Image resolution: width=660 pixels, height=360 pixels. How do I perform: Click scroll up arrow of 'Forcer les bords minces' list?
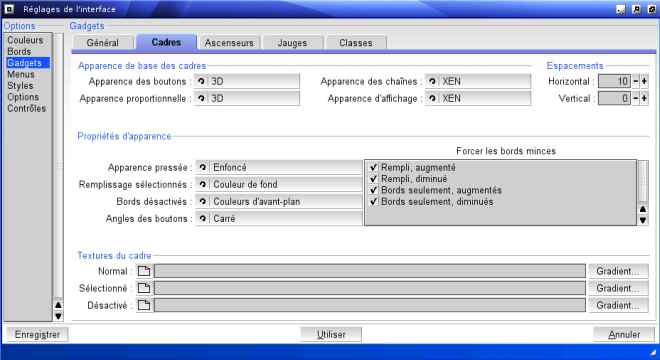pos(643,209)
